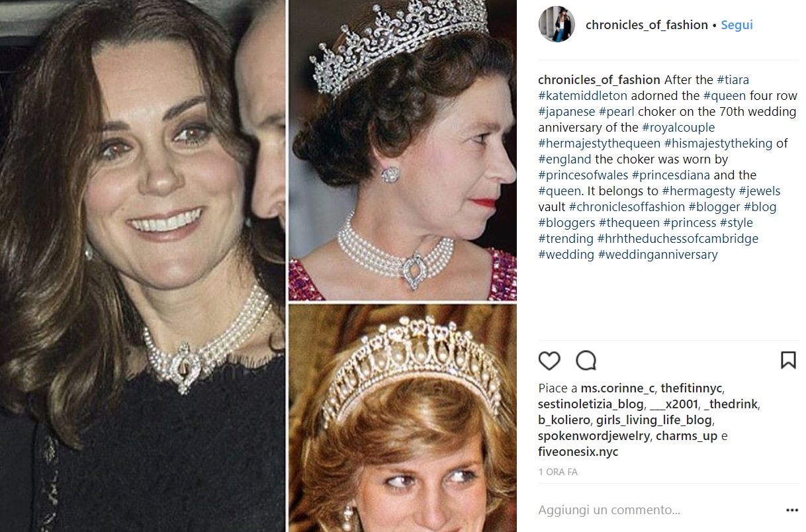Open chronicles_of_fashion username in header
The height and width of the screenshot is (532, 806).
(647, 25)
